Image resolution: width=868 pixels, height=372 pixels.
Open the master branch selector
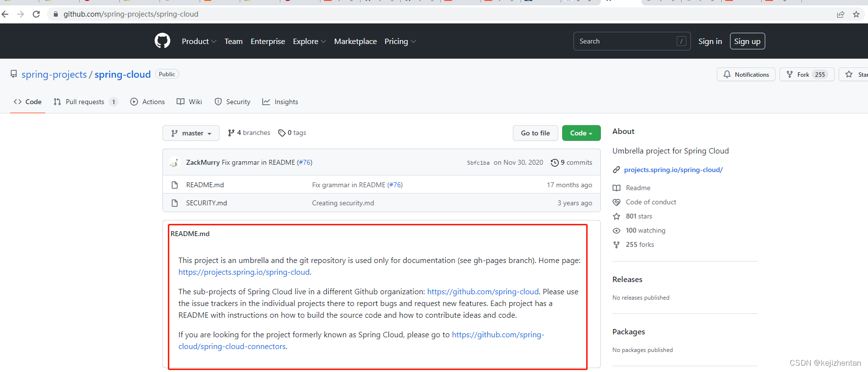coord(191,133)
